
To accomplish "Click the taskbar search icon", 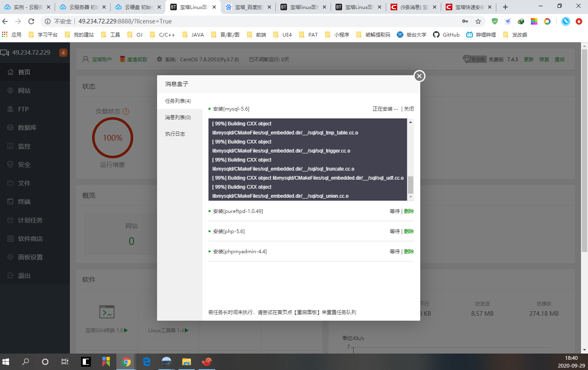I will (25, 362).
